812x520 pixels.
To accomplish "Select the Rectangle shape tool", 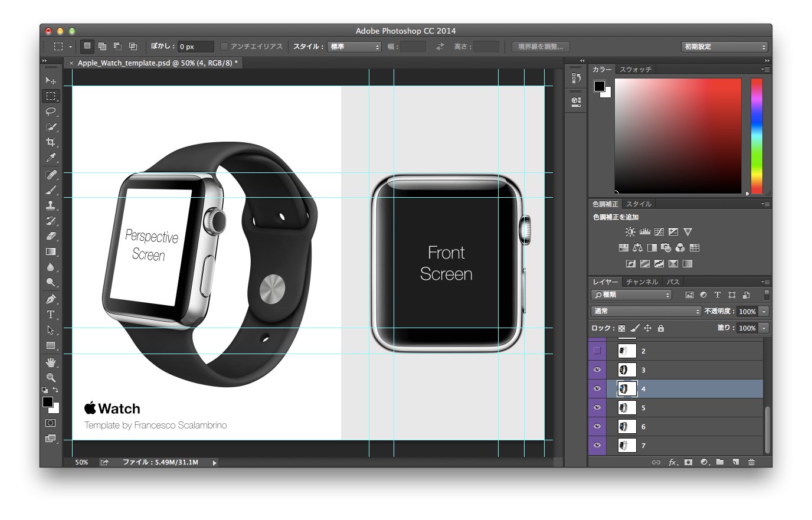I will (x=51, y=345).
